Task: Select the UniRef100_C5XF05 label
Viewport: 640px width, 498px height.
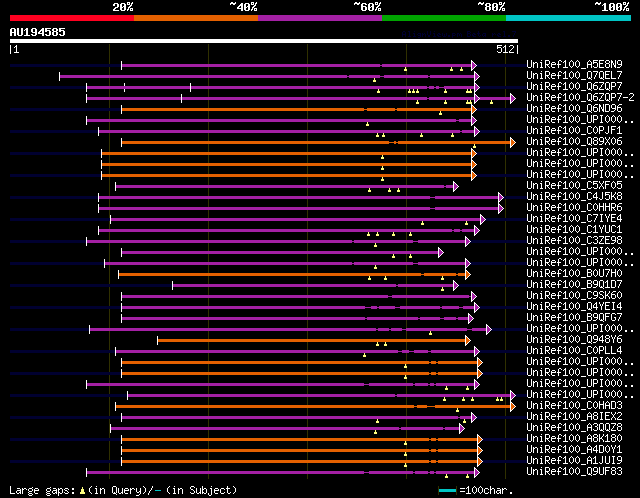Action: tap(574, 186)
